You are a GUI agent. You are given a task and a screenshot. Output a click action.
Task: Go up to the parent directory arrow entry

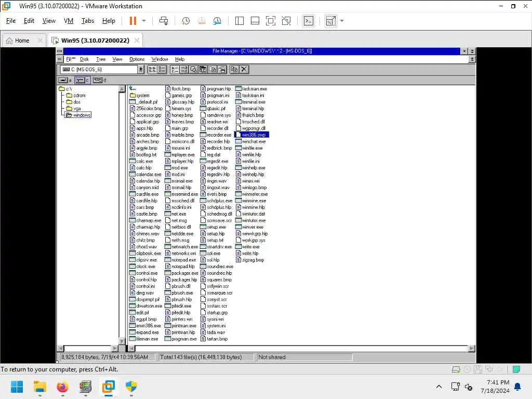(x=132, y=88)
